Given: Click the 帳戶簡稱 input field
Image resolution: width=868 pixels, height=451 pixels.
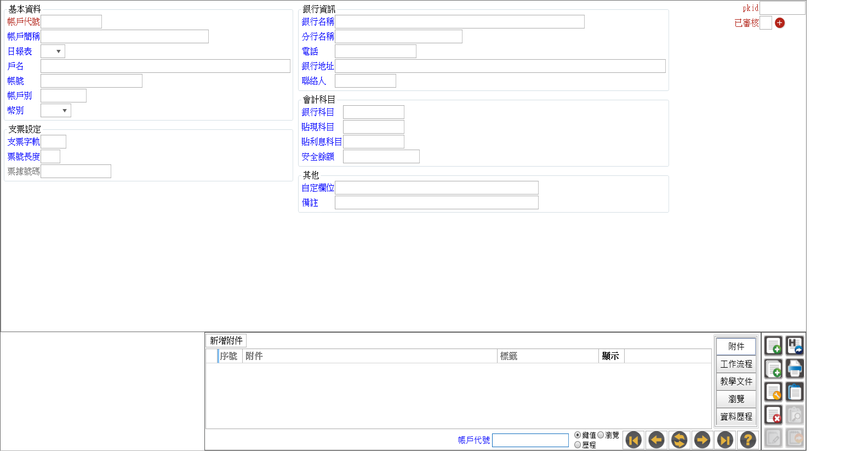Looking at the screenshot, I should pos(125,37).
